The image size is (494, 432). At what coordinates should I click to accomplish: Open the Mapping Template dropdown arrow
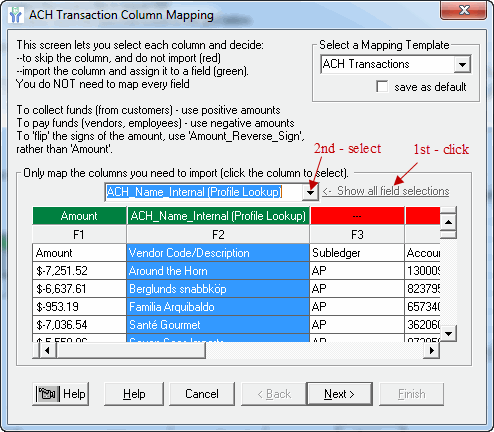click(x=462, y=64)
